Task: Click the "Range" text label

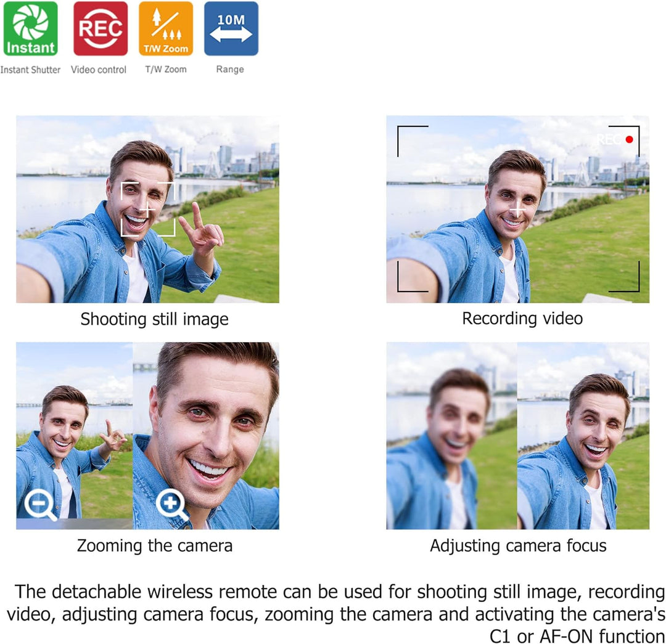Action: tap(230, 70)
